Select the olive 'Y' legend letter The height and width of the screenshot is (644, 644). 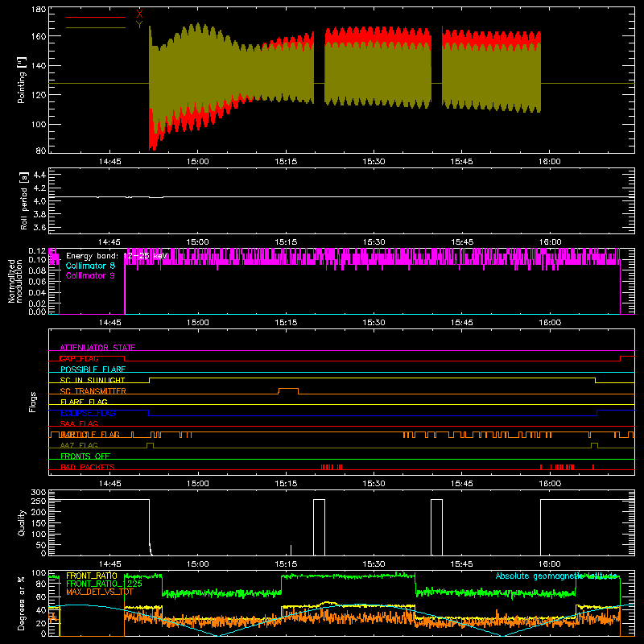point(139,25)
